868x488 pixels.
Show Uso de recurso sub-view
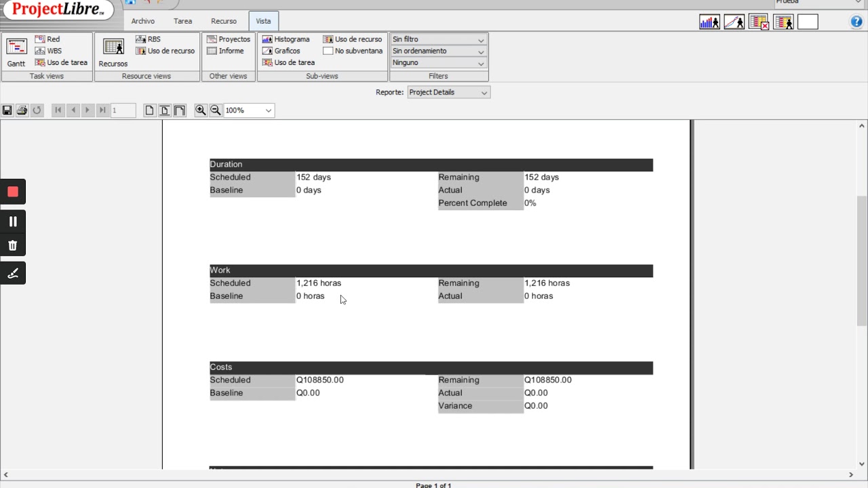(353, 39)
